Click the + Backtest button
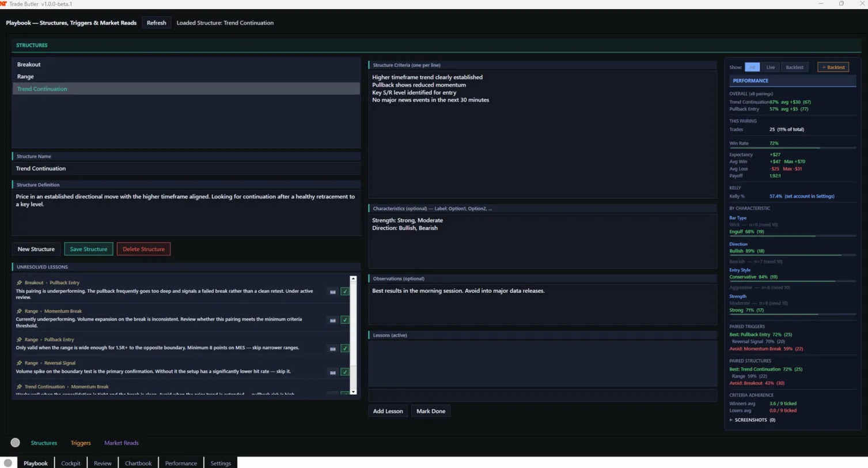Screen dimensions: 868x468 832,67
